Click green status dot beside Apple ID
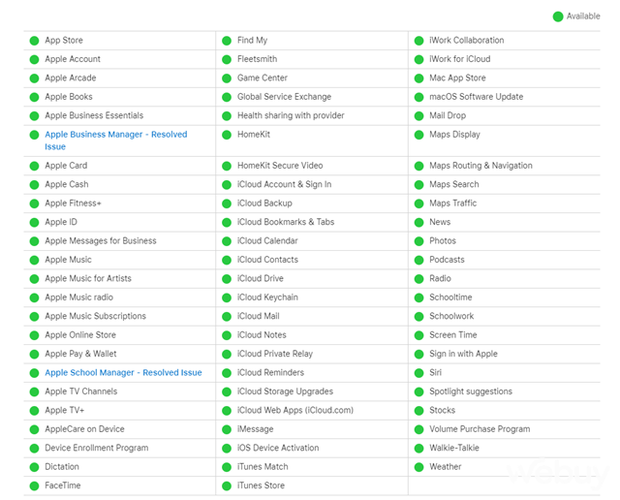The image size is (620, 500). [x=34, y=223]
